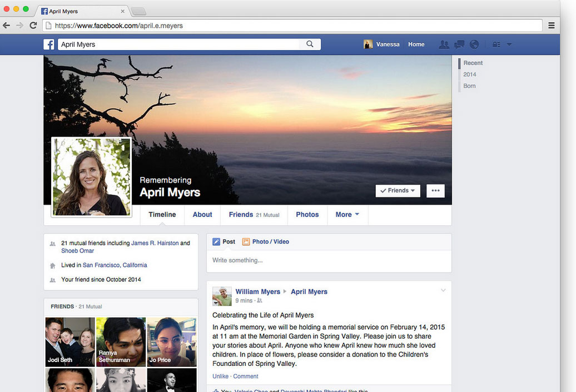Expand the Friends status dropdown
This screenshot has width=576, height=392.
398,191
